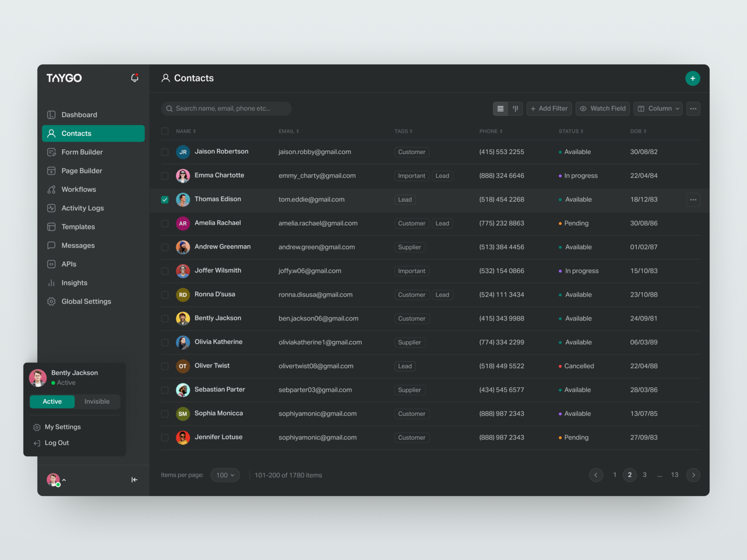This screenshot has width=747, height=560.
Task: Click the Insights chart icon
Action: pyautogui.click(x=51, y=282)
